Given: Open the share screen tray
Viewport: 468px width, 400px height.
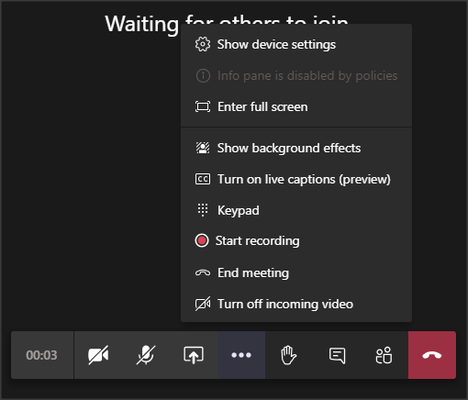Looking at the screenshot, I should coord(194,355).
